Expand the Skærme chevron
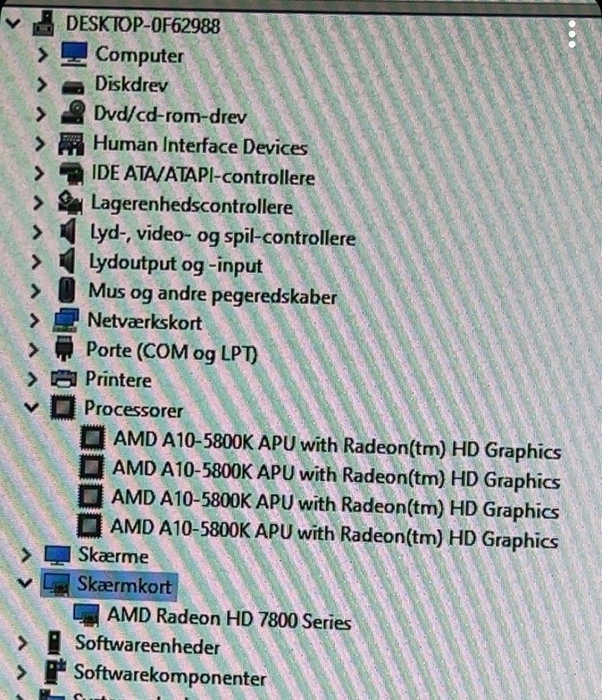 tap(27, 555)
